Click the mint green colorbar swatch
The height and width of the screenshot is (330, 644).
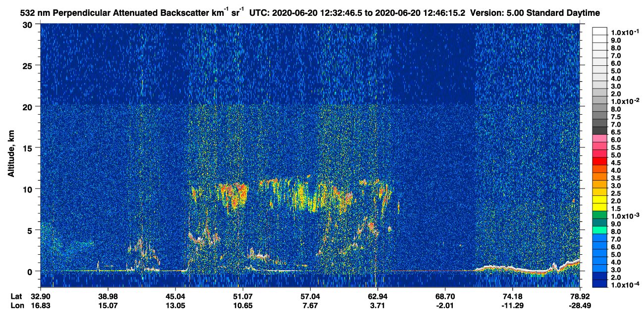[x=600, y=230]
